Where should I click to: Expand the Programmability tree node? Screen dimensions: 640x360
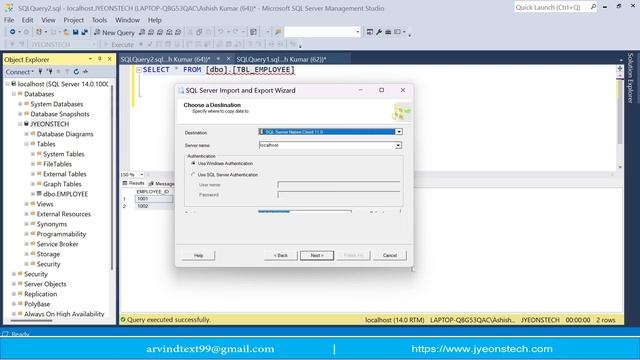coord(26,234)
